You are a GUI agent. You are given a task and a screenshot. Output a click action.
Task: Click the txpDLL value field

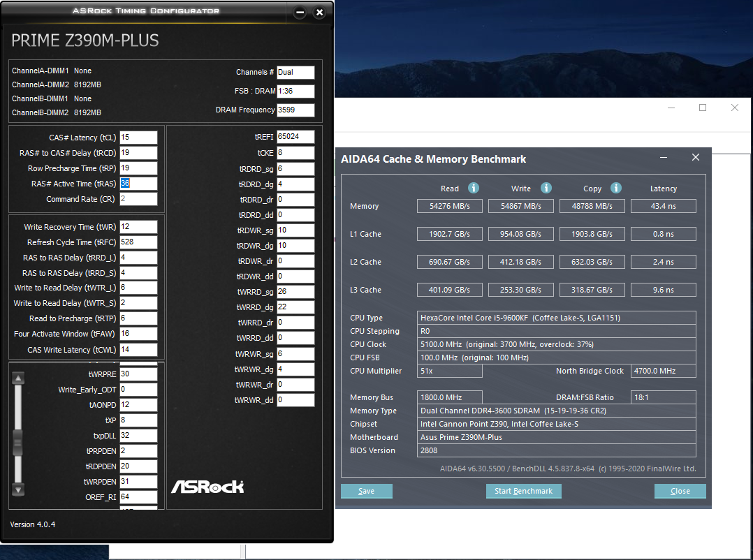pyautogui.click(x=138, y=435)
